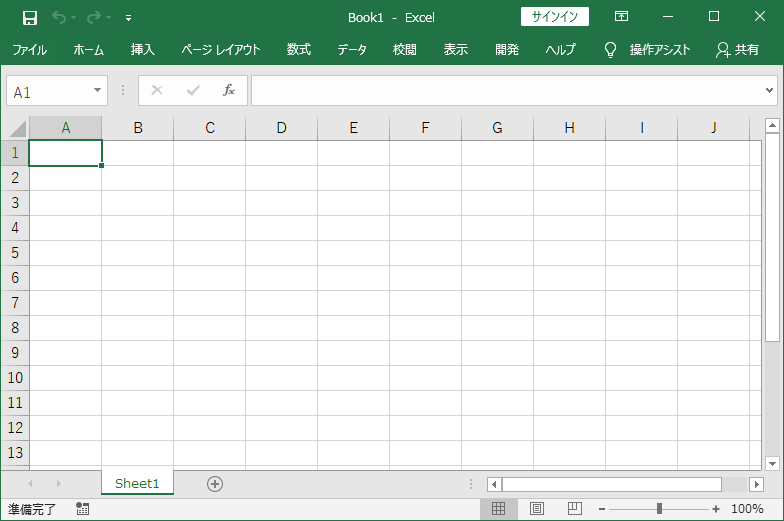The height and width of the screenshot is (521, 784).
Task: Switch to the 挿入 tab
Action: click(142, 50)
